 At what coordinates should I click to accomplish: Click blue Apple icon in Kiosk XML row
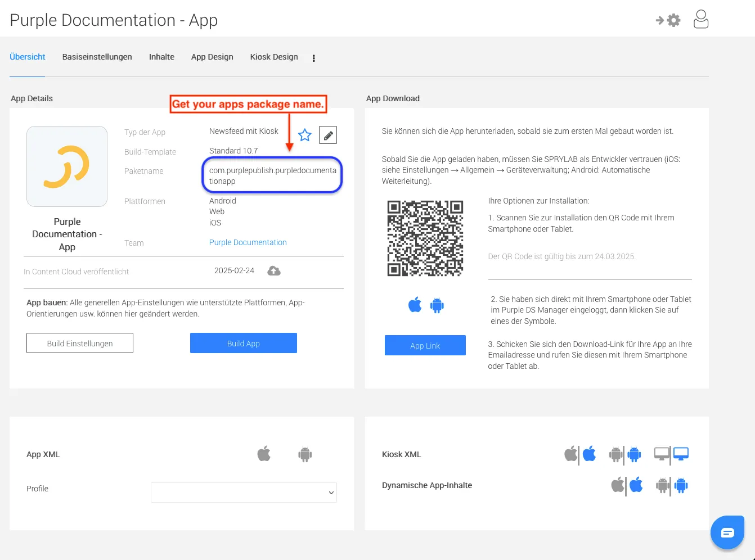pos(589,454)
